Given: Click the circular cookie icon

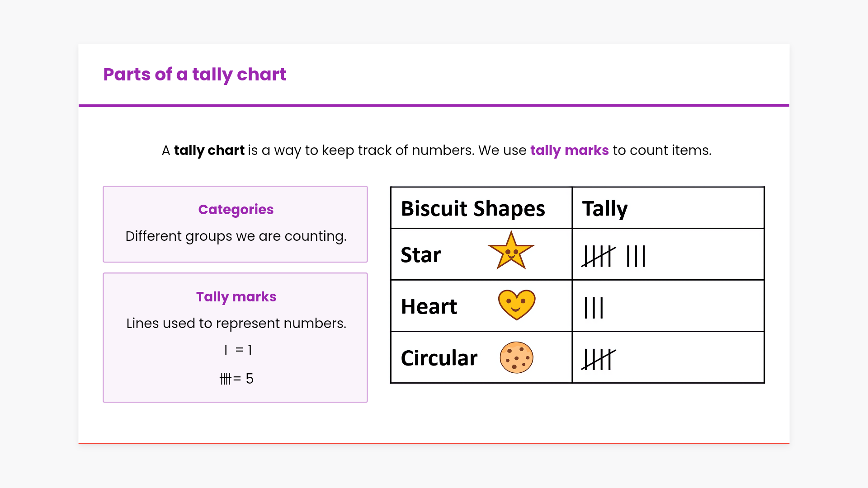Looking at the screenshot, I should 516,357.
